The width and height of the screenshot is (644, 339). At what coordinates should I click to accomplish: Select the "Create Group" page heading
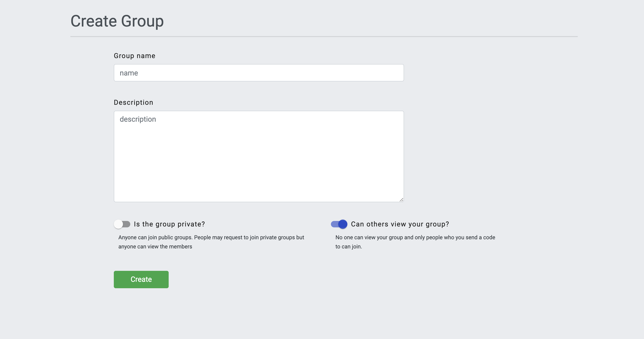(x=117, y=21)
